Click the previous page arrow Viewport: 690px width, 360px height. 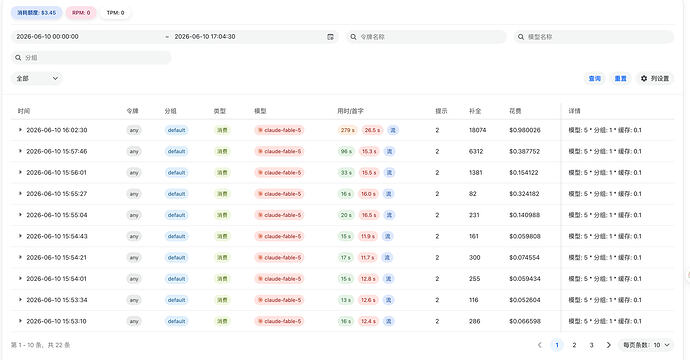[540, 345]
